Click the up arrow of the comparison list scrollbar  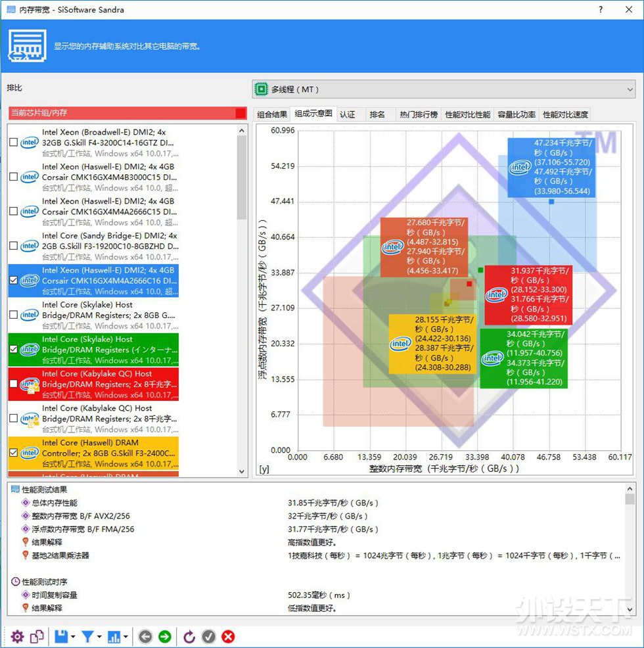[242, 131]
